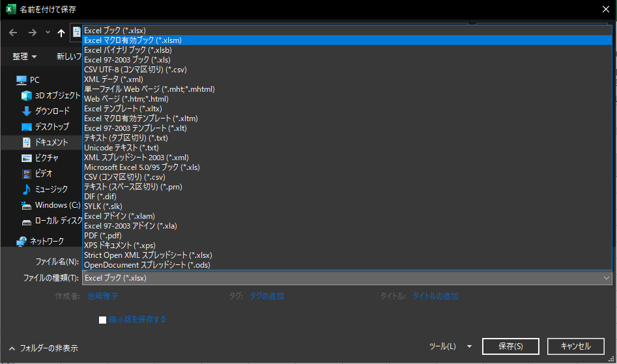Open 3D オブジェクト folder
Viewport: 617px width, 364px height.
click(51, 96)
